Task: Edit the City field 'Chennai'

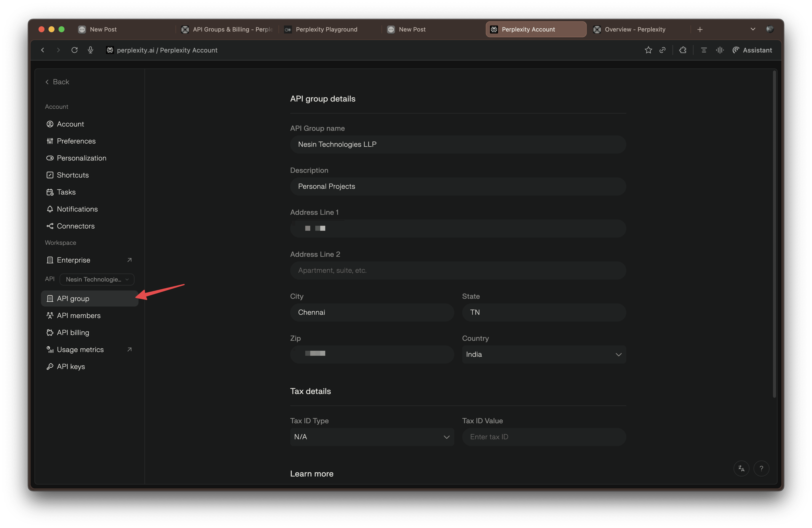Action: (372, 312)
